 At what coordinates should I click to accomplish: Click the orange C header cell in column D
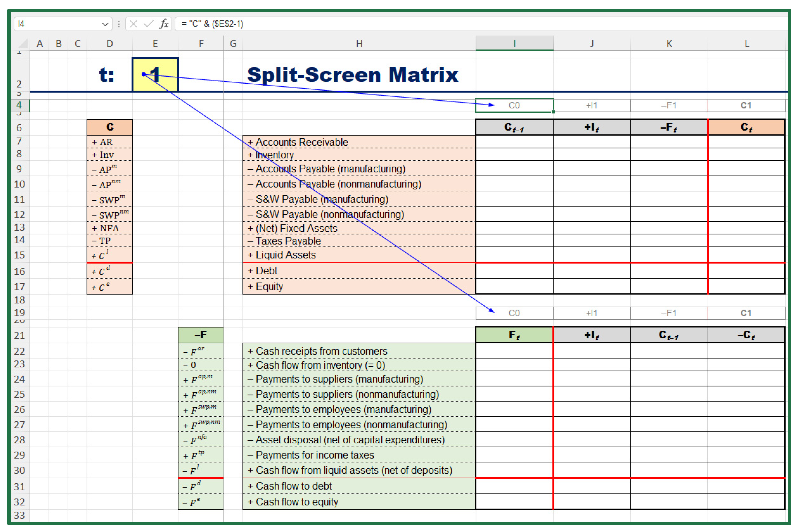coord(110,127)
